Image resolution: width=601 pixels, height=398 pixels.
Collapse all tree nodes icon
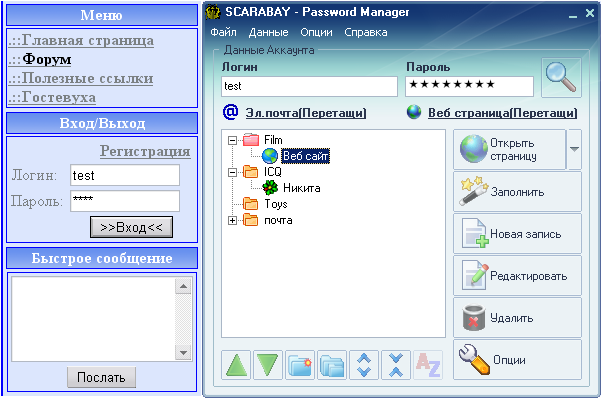coord(396,365)
